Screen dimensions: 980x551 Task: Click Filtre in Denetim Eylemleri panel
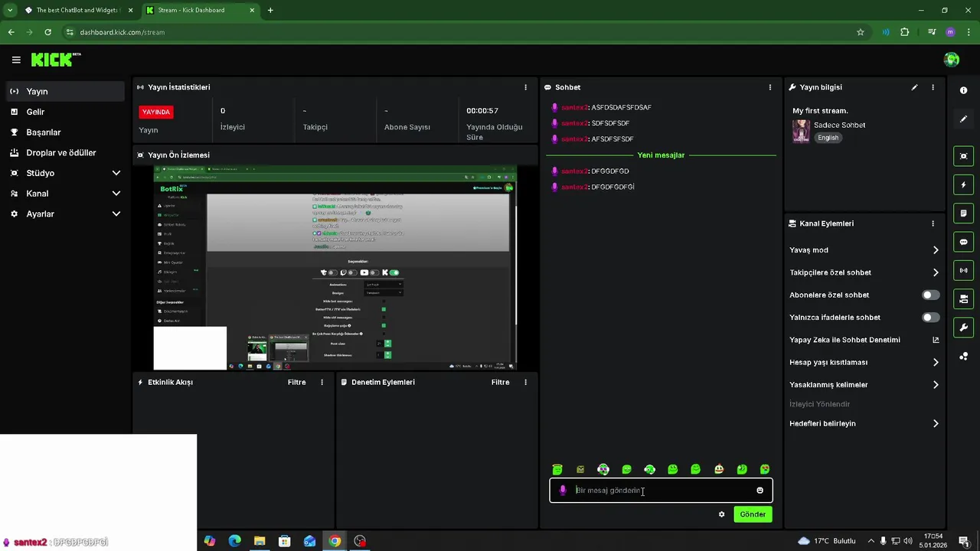tap(500, 382)
